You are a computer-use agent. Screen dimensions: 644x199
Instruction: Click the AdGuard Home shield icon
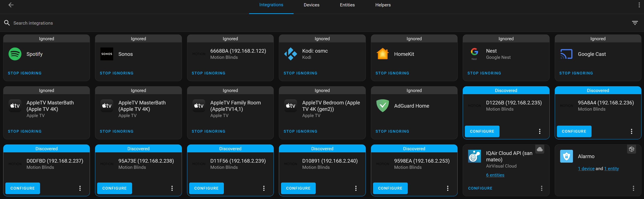coord(382,106)
